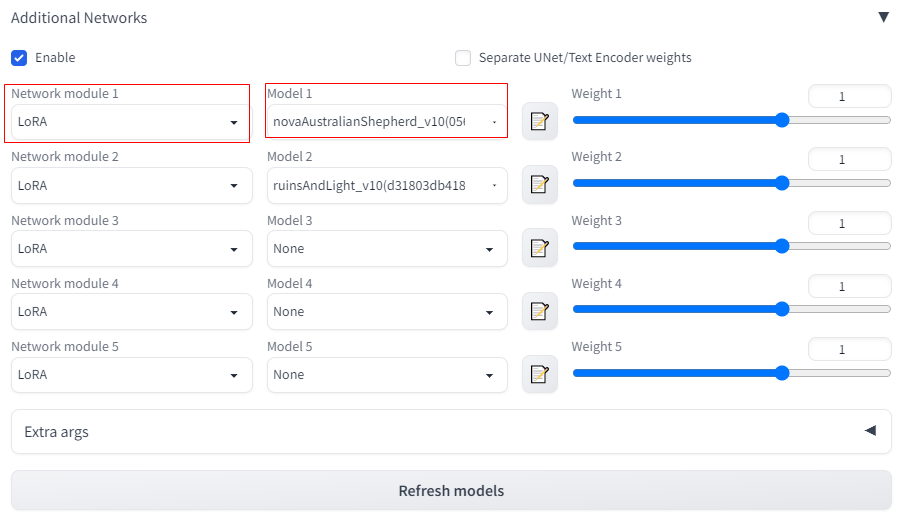Focus the Weight 5 number field
The image size is (903, 515).
849,349
